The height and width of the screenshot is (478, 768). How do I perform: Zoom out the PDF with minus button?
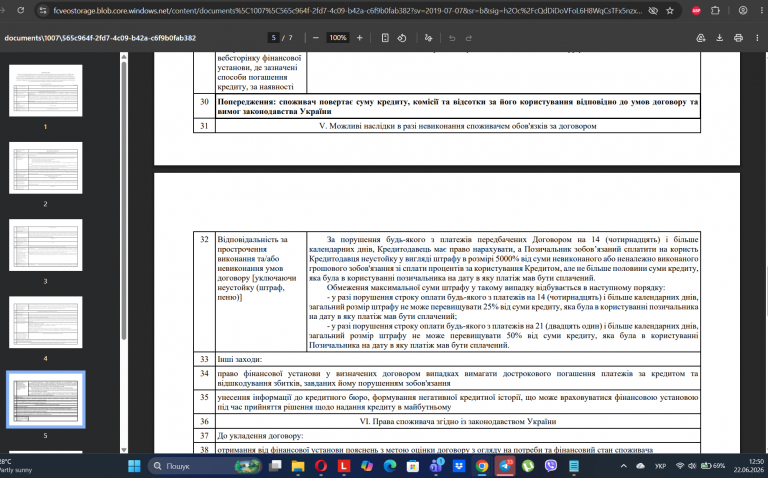tap(315, 38)
